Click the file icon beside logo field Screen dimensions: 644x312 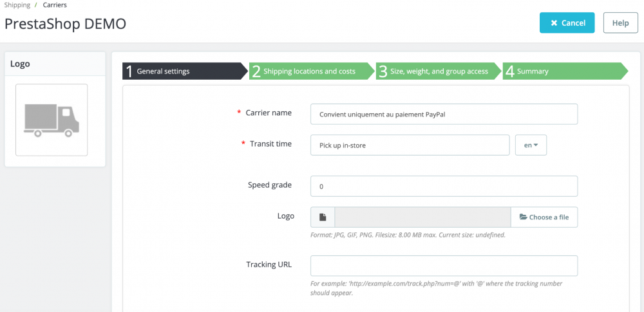(x=323, y=217)
